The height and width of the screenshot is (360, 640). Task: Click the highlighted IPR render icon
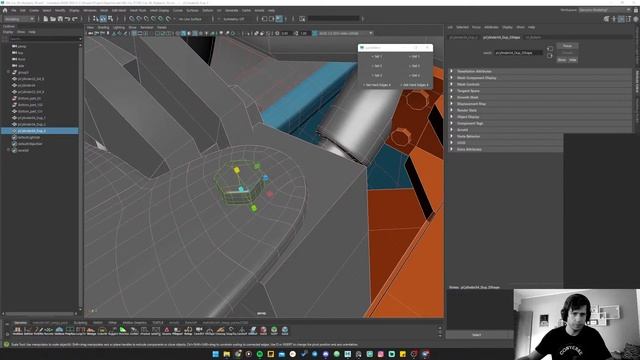[x=279, y=19]
